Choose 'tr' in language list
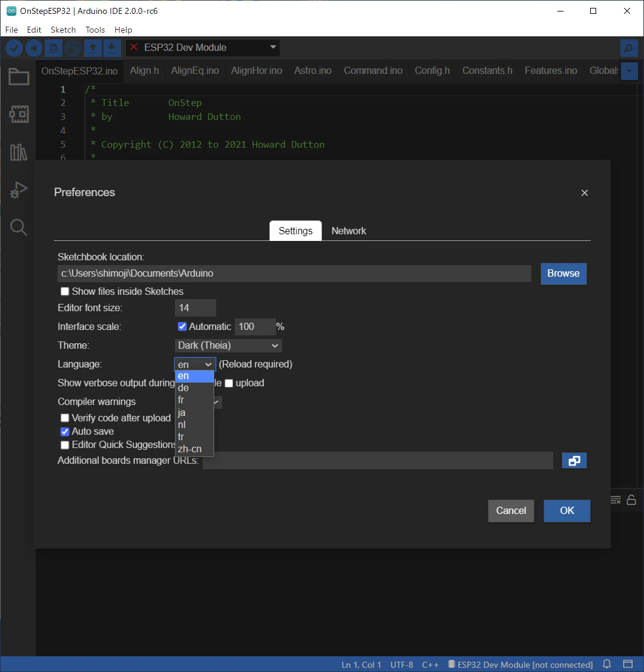The height and width of the screenshot is (672, 644). (194, 436)
